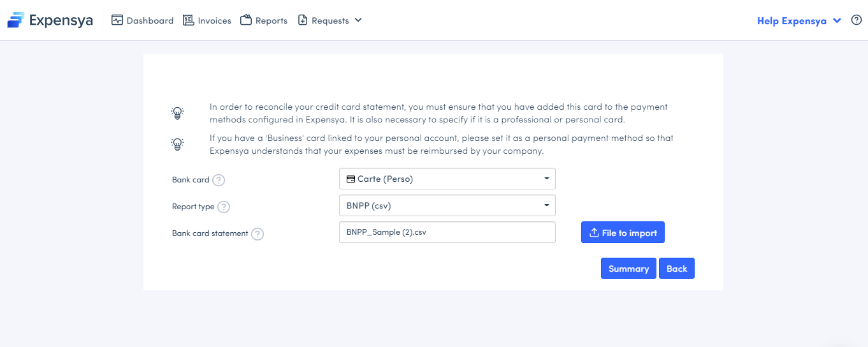Click the Report type help tooltip icon
The height and width of the screenshot is (347, 868).
224,207
